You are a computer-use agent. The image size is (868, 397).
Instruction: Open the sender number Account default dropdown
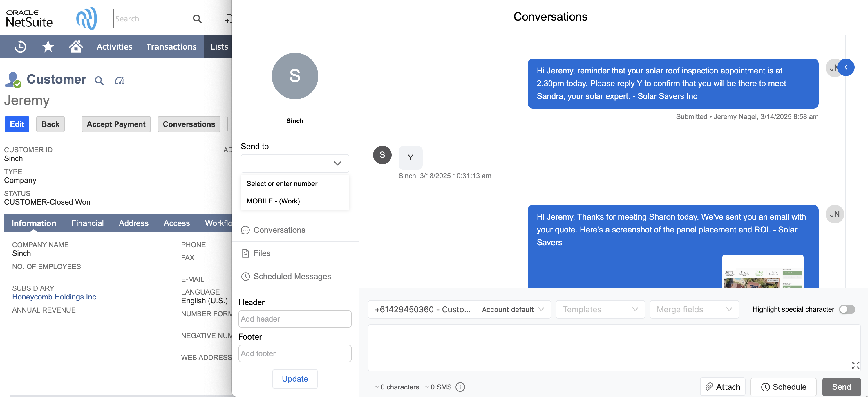[x=459, y=309]
